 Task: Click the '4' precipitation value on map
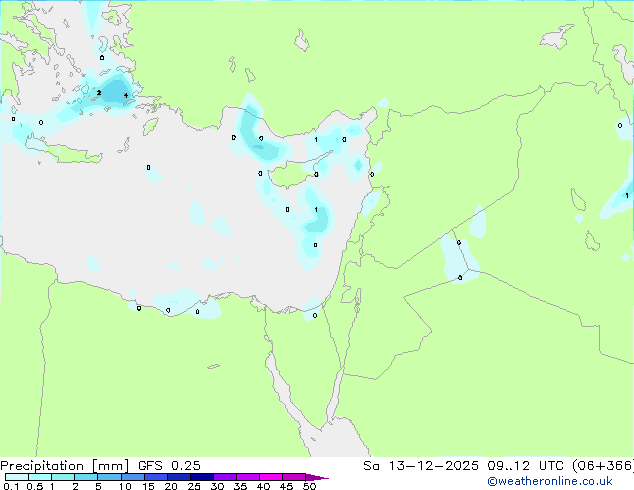click(126, 95)
